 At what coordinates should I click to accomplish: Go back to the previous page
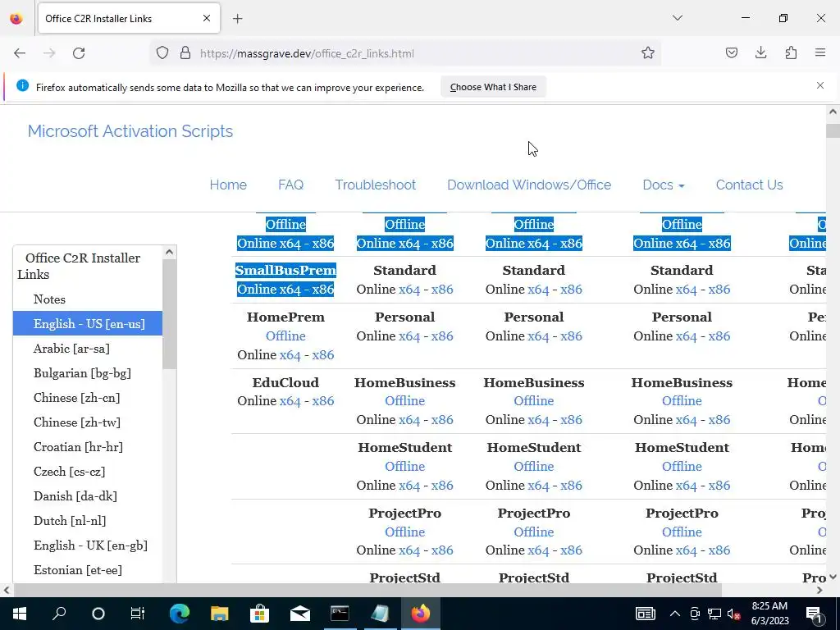pos(20,53)
